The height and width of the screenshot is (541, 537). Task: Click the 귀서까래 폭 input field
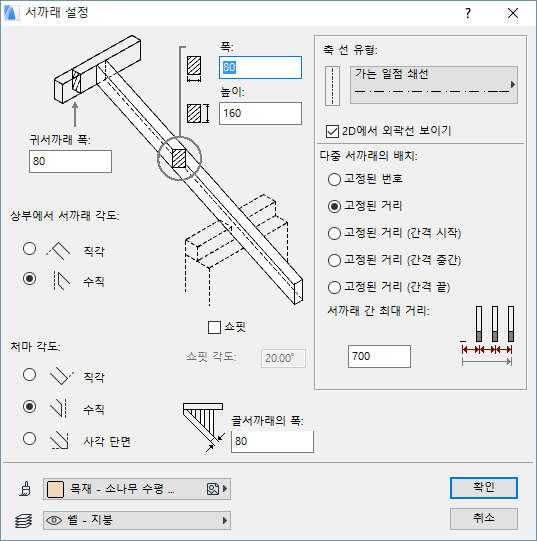coord(70,161)
